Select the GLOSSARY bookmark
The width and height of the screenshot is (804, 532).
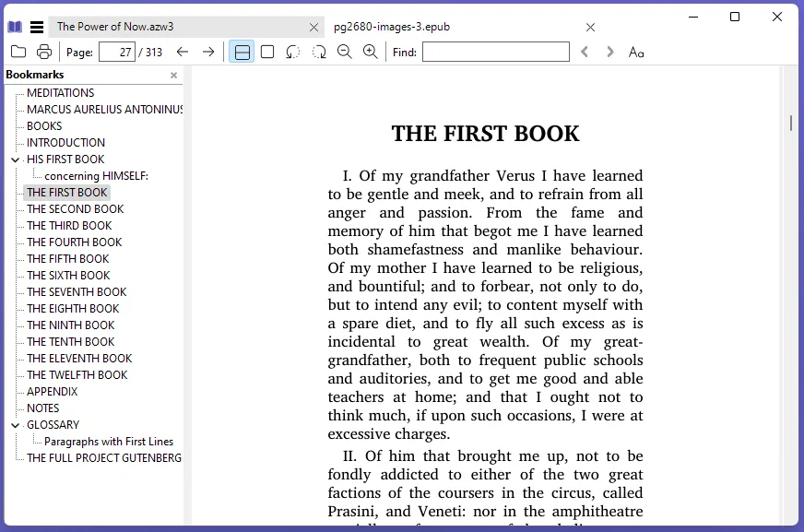(x=53, y=425)
